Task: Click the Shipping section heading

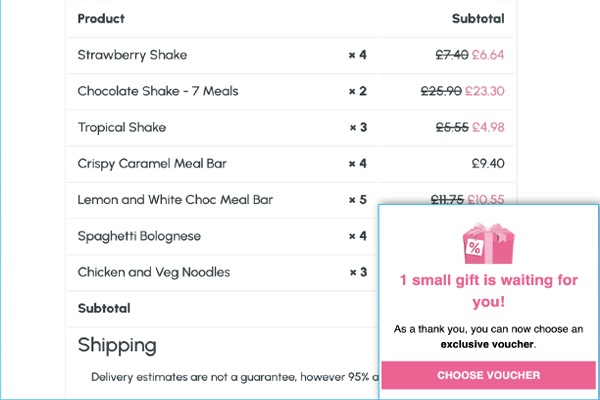Action: point(117,345)
